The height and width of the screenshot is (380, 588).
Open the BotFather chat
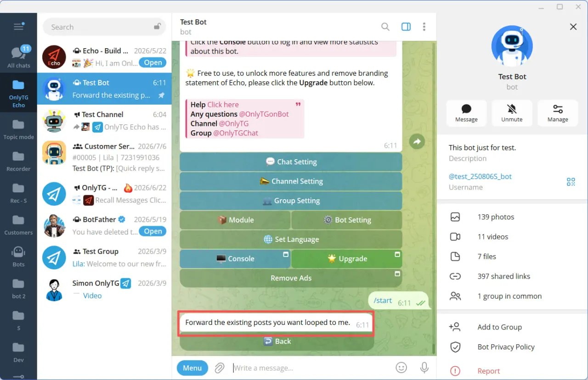click(x=104, y=225)
